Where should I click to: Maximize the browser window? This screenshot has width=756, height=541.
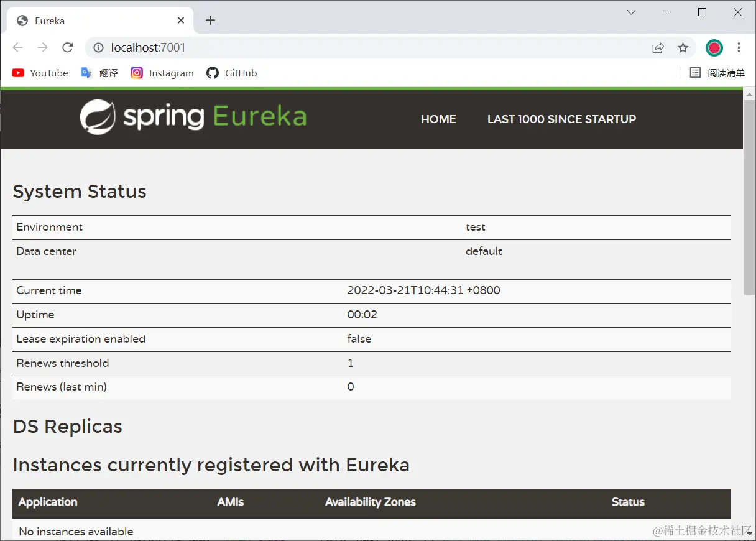pos(702,12)
